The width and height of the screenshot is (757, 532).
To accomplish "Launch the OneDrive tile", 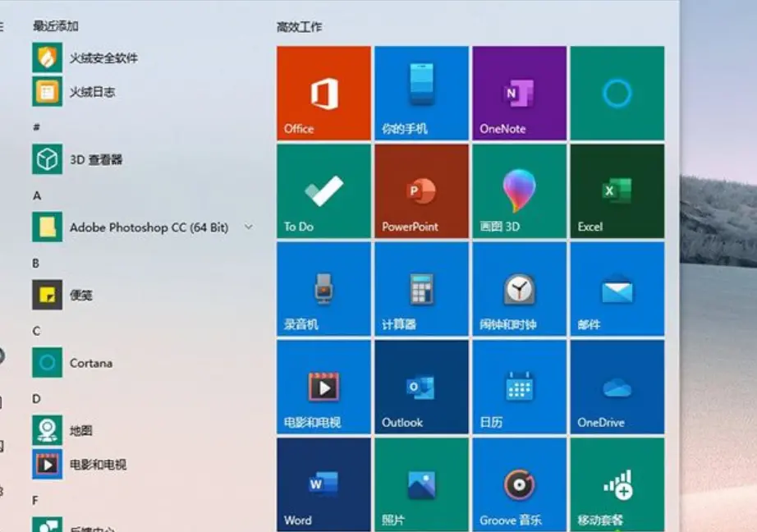I will click(x=617, y=387).
